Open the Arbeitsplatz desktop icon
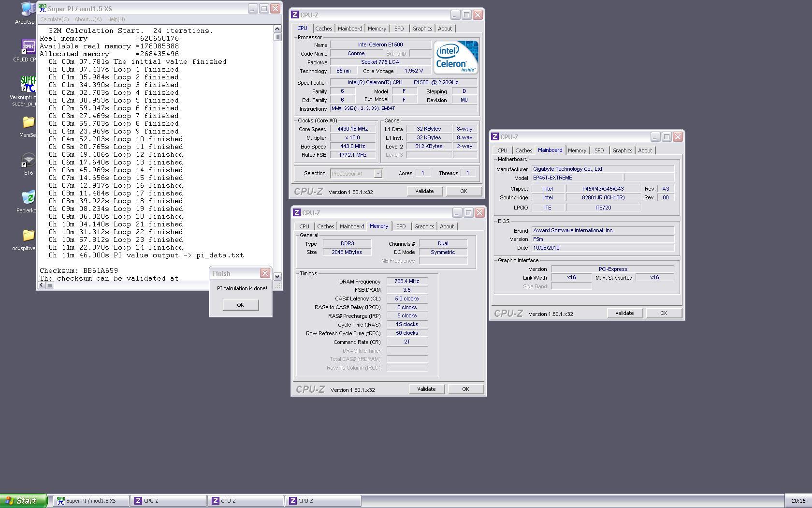 click(x=27, y=13)
